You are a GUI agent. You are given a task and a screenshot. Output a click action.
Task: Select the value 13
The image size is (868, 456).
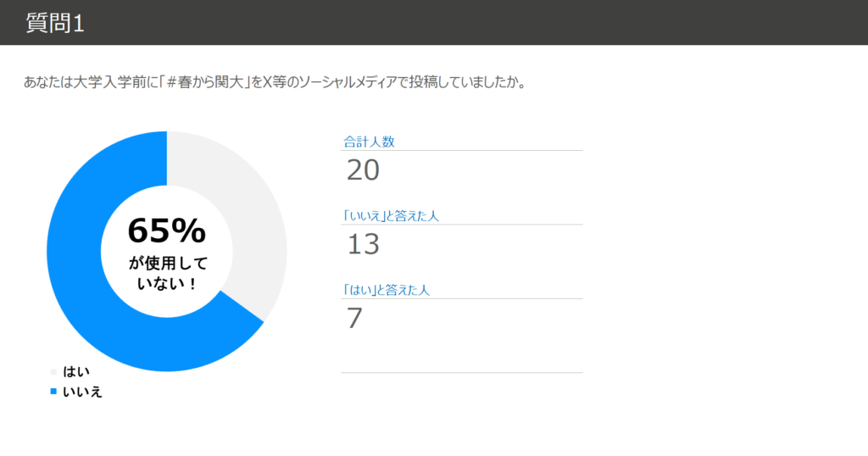coord(363,245)
